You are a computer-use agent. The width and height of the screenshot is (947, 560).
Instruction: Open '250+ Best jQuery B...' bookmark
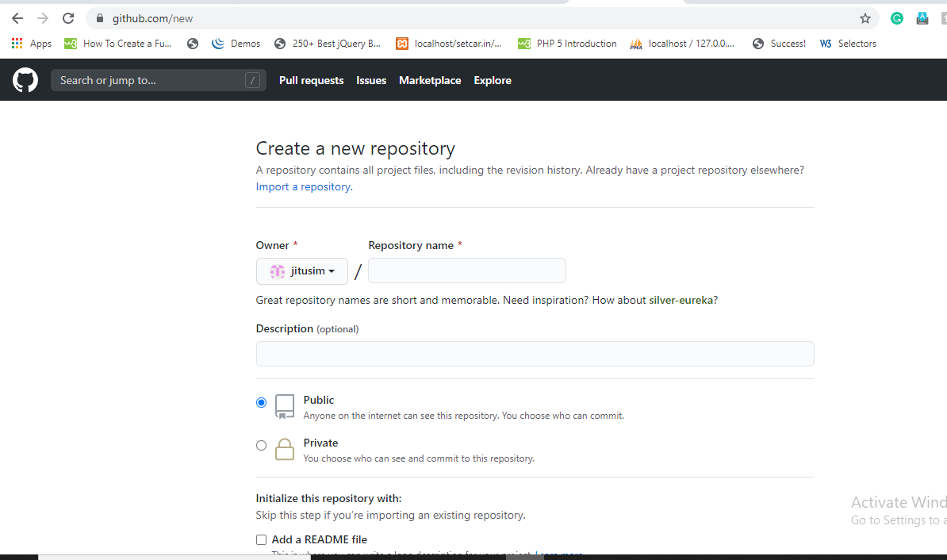tap(328, 44)
